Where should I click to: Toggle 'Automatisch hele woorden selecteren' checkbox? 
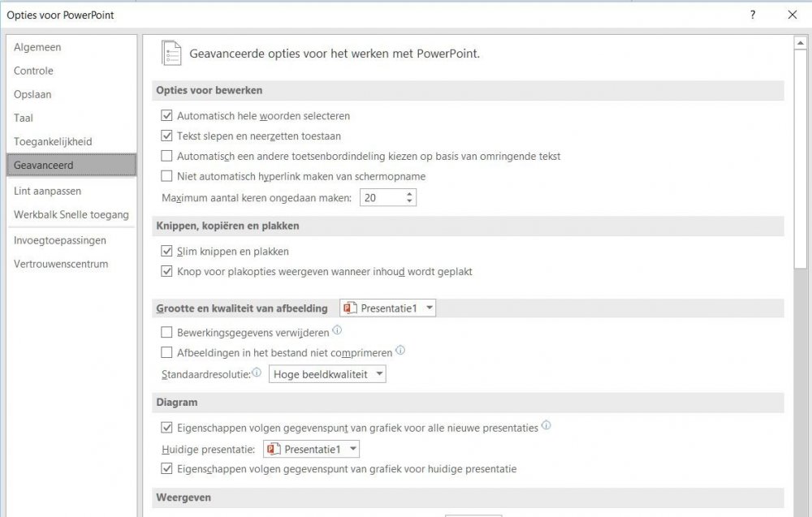[x=167, y=116]
